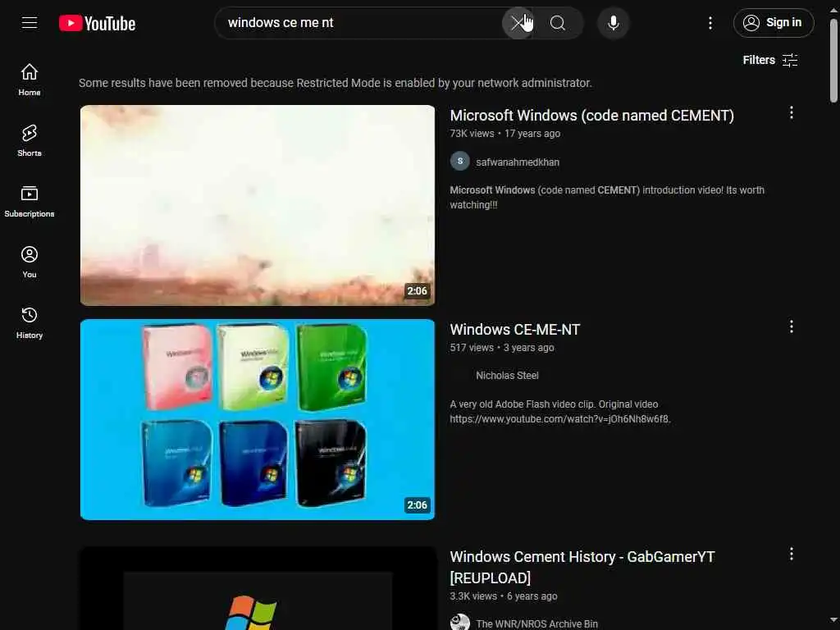This screenshot has height=630, width=840.
Task: Click the '3.3K views • 6 years ago' text
Action: click(504, 596)
